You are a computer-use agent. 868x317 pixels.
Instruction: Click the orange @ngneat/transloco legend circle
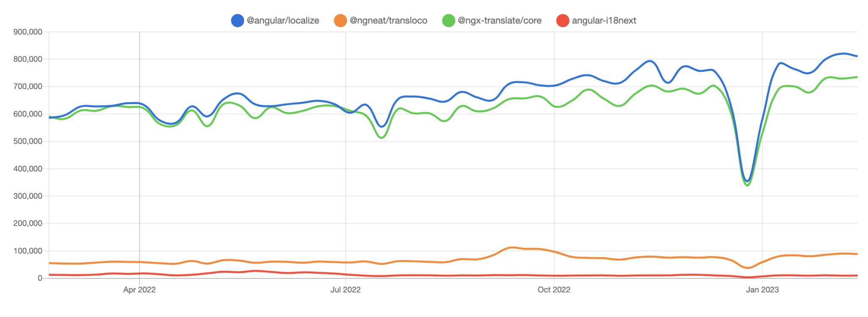[340, 20]
